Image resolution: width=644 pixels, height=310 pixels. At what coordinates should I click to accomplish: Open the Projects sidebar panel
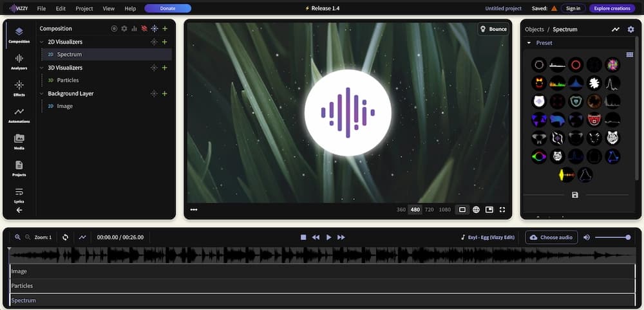click(19, 168)
